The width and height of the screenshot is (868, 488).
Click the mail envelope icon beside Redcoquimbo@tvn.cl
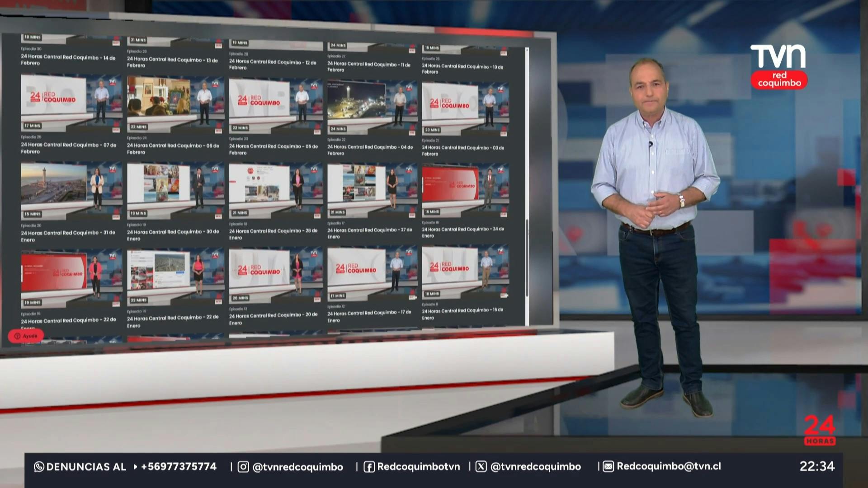click(608, 467)
